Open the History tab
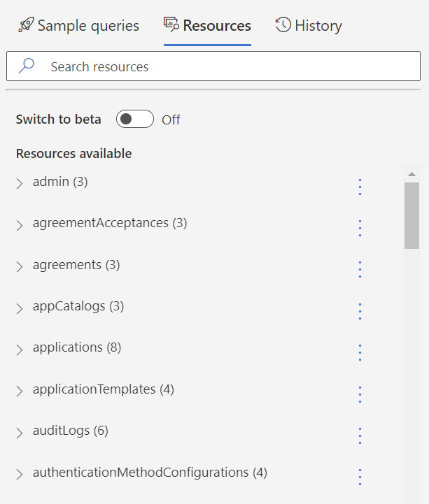 coord(309,26)
